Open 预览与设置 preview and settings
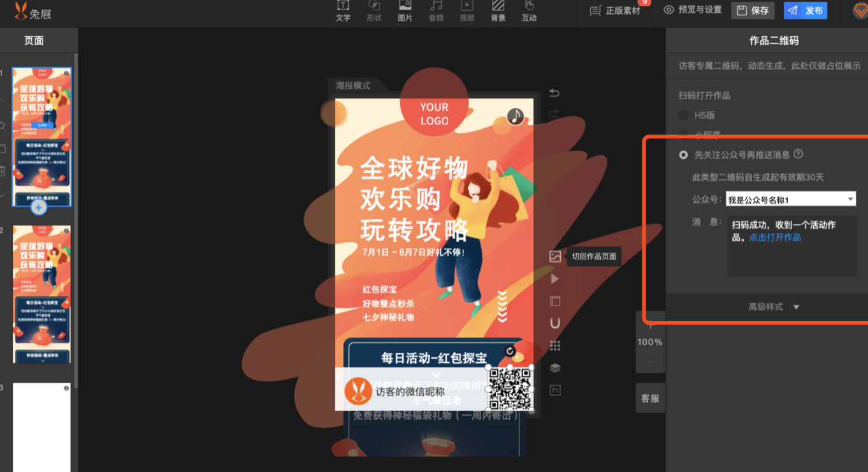 point(693,10)
